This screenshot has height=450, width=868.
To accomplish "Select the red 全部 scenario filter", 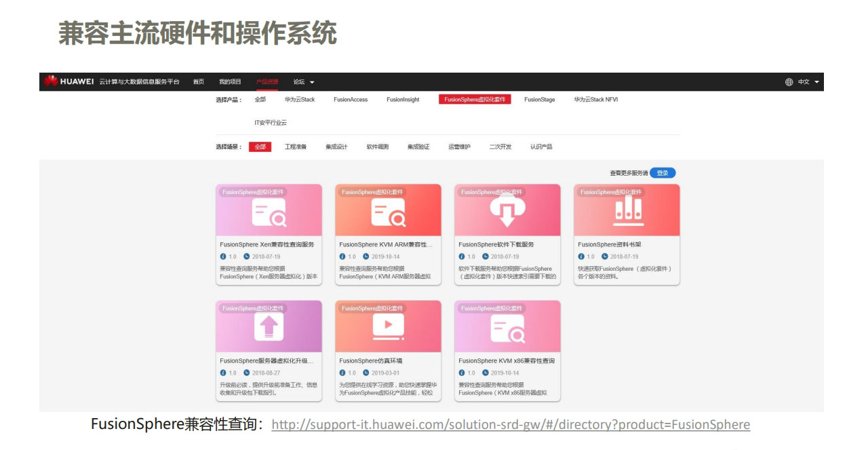I will tap(260, 147).
